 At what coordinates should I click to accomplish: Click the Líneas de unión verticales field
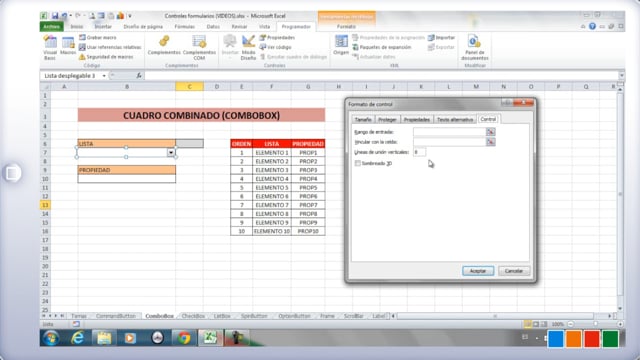(x=419, y=152)
